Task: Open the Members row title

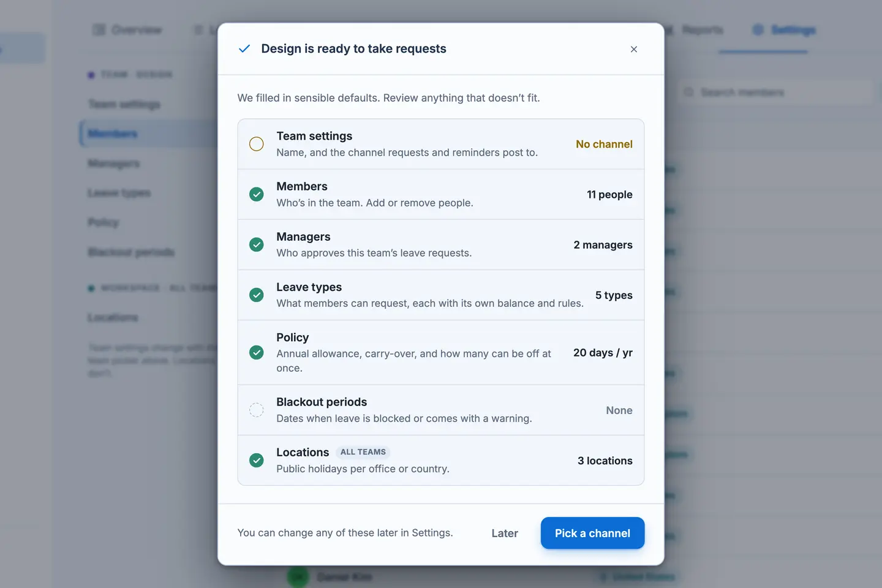Action: (302, 186)
